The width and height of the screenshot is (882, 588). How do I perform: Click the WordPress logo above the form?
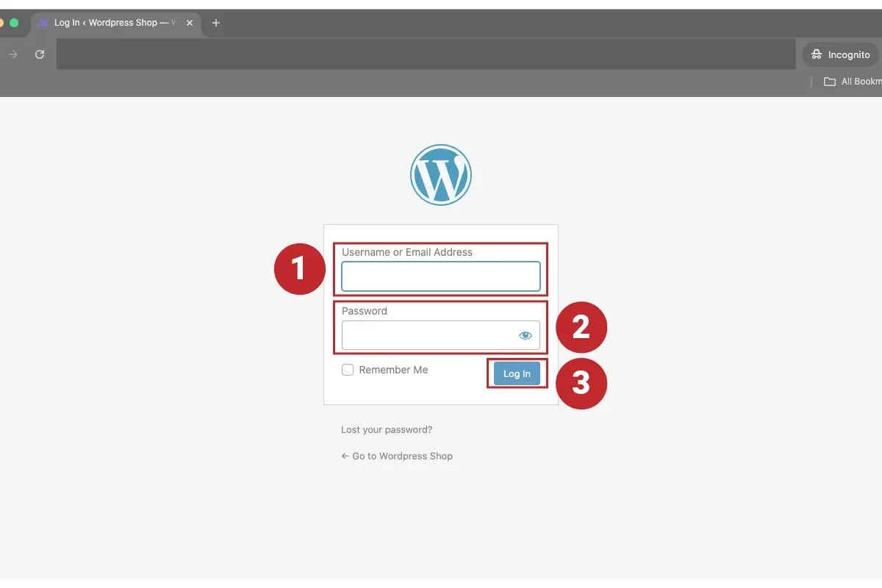pos(440,174)
